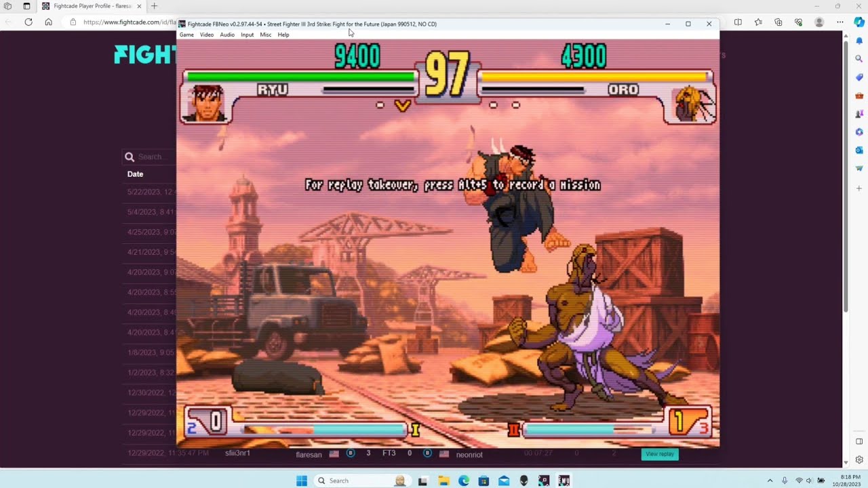Open Copilot in the Edge sidebar
The width and height of the screenshot is (868, 488).
859,22
